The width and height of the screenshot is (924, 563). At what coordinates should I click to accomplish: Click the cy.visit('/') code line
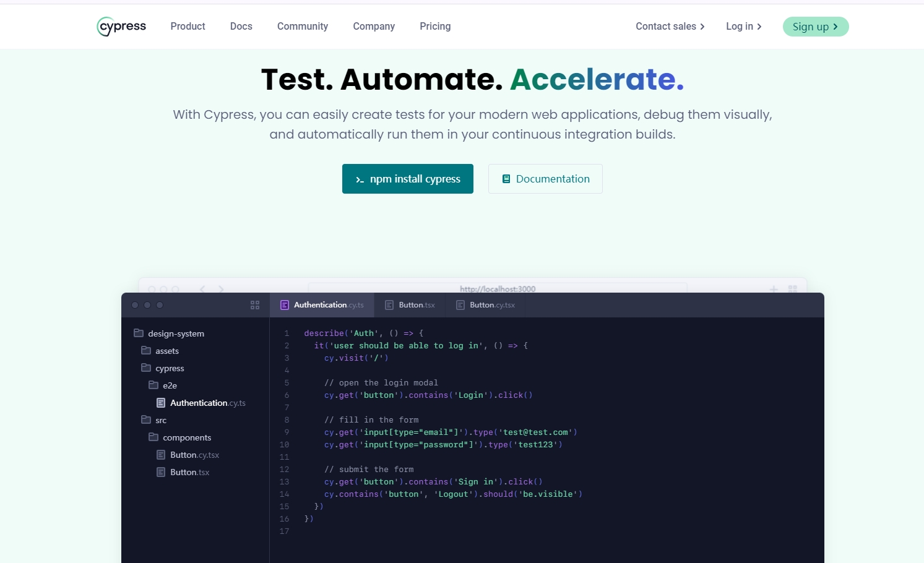point(356,358)
